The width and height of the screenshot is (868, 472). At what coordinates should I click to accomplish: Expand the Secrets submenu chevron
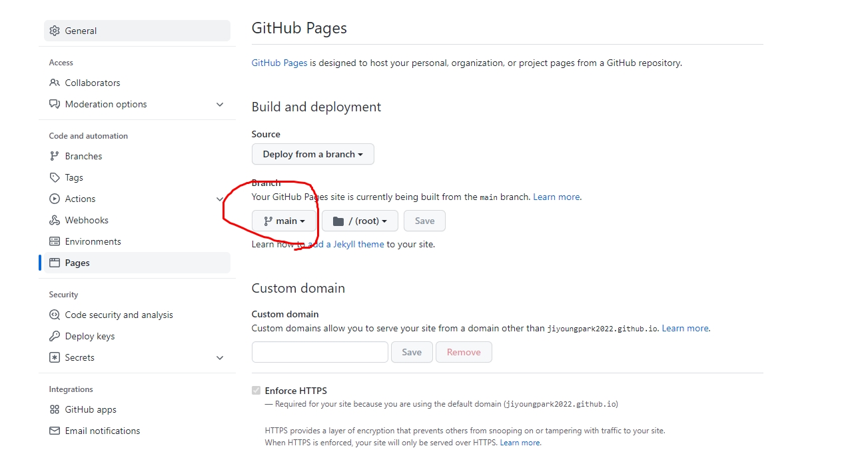(220, 357)
